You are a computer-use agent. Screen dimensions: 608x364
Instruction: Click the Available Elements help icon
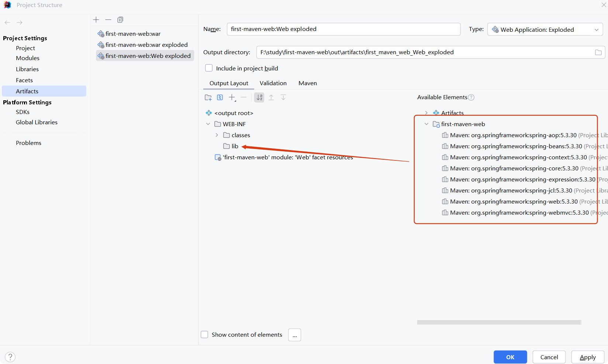coord(471,97)
